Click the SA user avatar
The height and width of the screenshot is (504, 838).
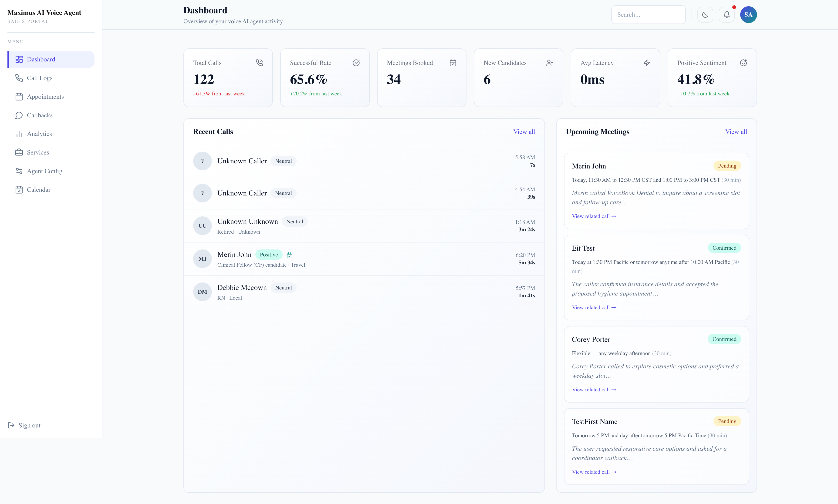tap(748, 15)
